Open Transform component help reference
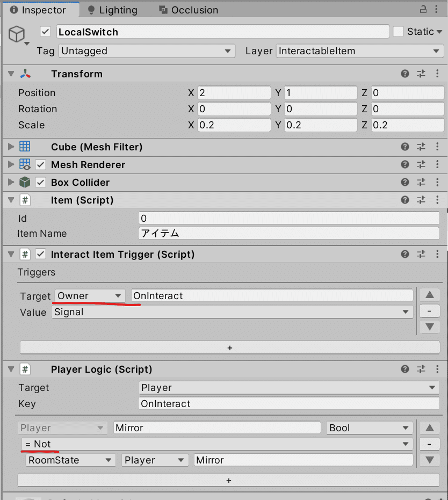The height and width of the screenshot is (500, 448). 405,74
